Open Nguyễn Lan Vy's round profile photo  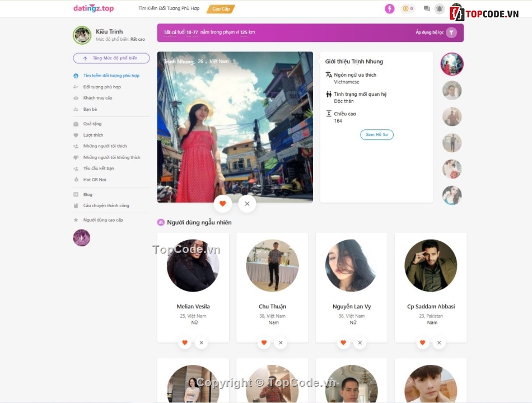[352, 266]
